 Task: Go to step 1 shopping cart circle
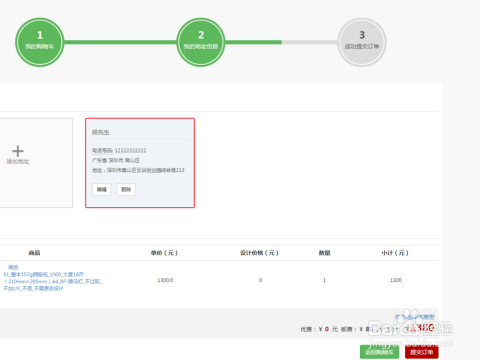pyautogui.click(x=40, y=42)
